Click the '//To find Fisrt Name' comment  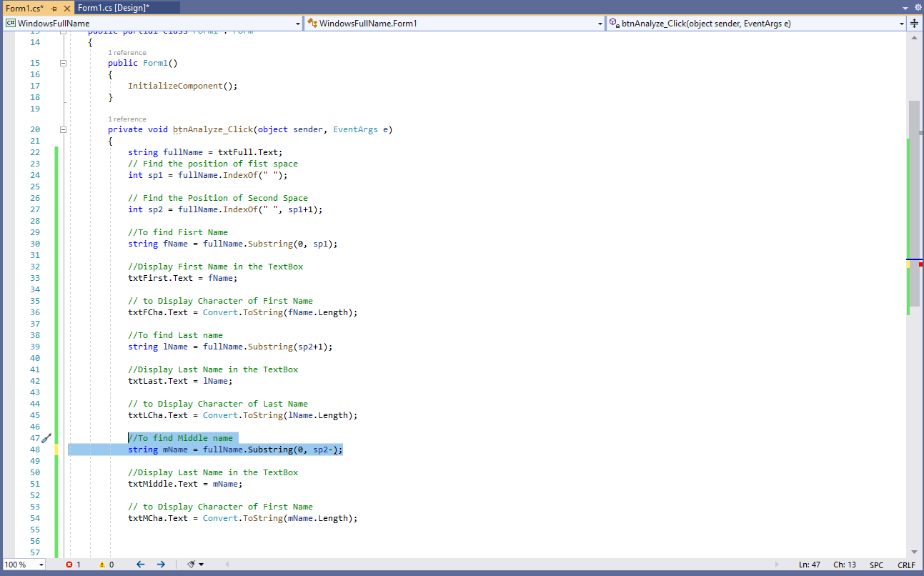178,232
